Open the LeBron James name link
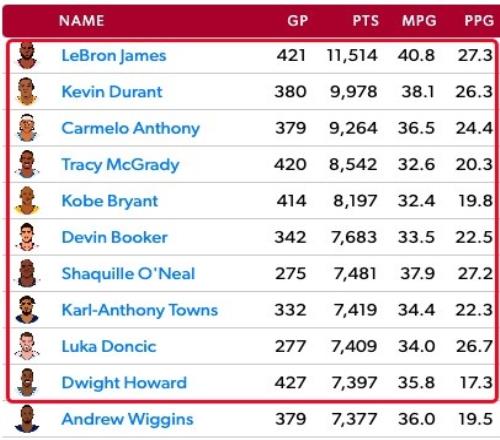Viewport: 500px width, 440px height. click(x=114, y=56)
